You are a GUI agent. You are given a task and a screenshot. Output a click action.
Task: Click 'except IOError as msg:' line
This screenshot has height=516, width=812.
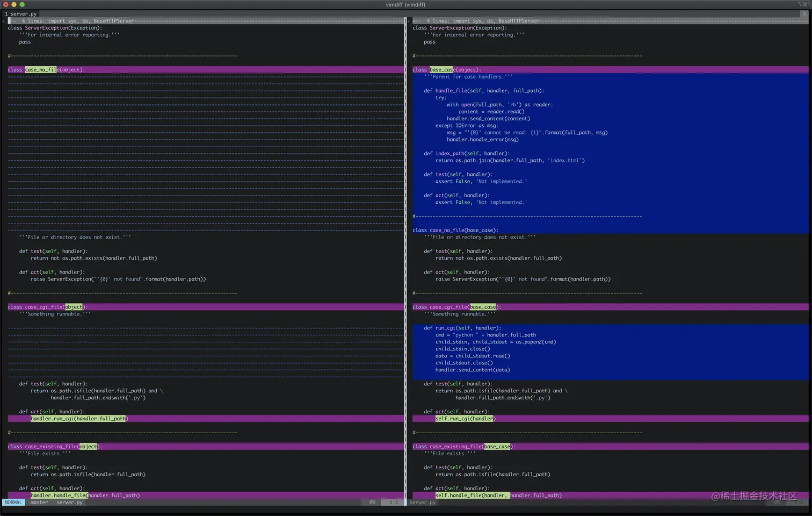click(x=467, y=126)
